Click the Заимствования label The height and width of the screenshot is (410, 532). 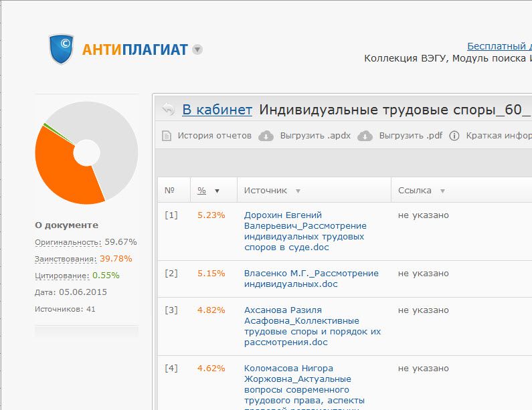point(66,259)
